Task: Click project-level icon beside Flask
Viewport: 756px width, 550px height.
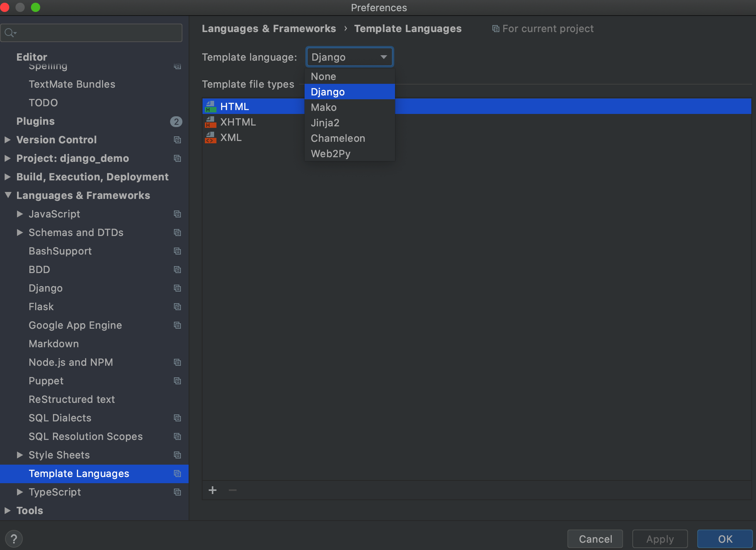Action: click(x=177, y=307)
